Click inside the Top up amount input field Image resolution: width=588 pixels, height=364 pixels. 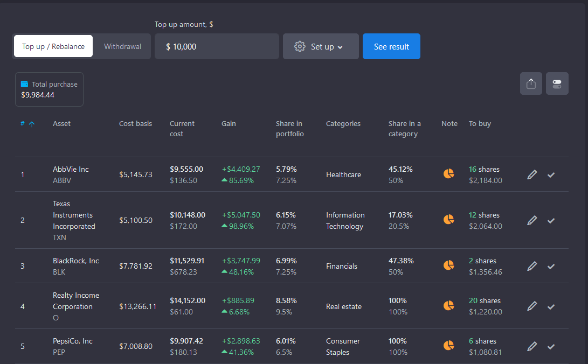[x=217, y=46]
